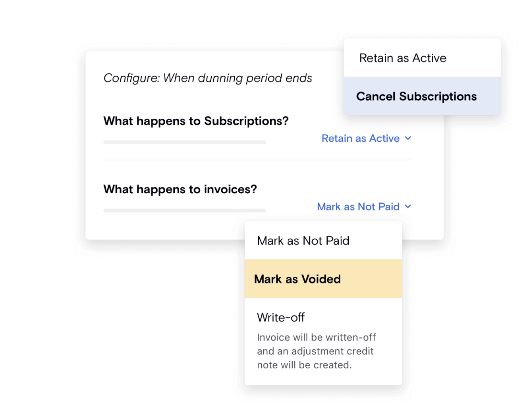Image resolution: width=529 pixels, height=420 pixels.
Task: Open the blue Retain as Active dropdown
Action: coord(361,138)
